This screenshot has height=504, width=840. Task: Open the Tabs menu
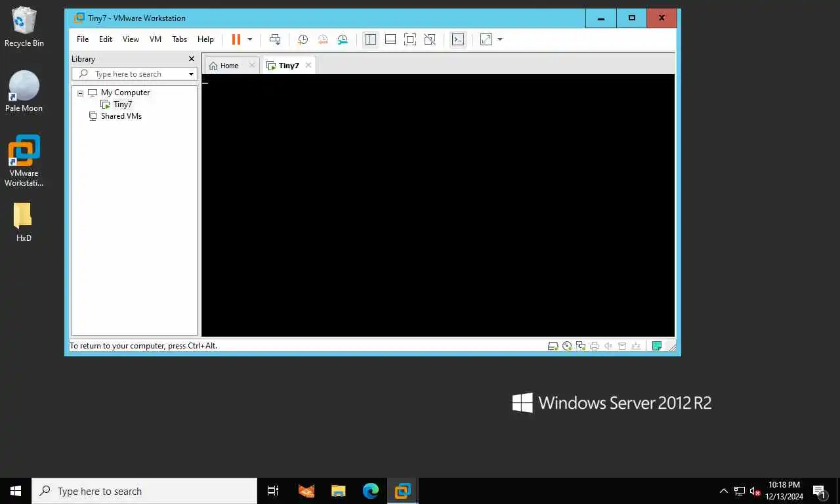(x=180, y=39)
